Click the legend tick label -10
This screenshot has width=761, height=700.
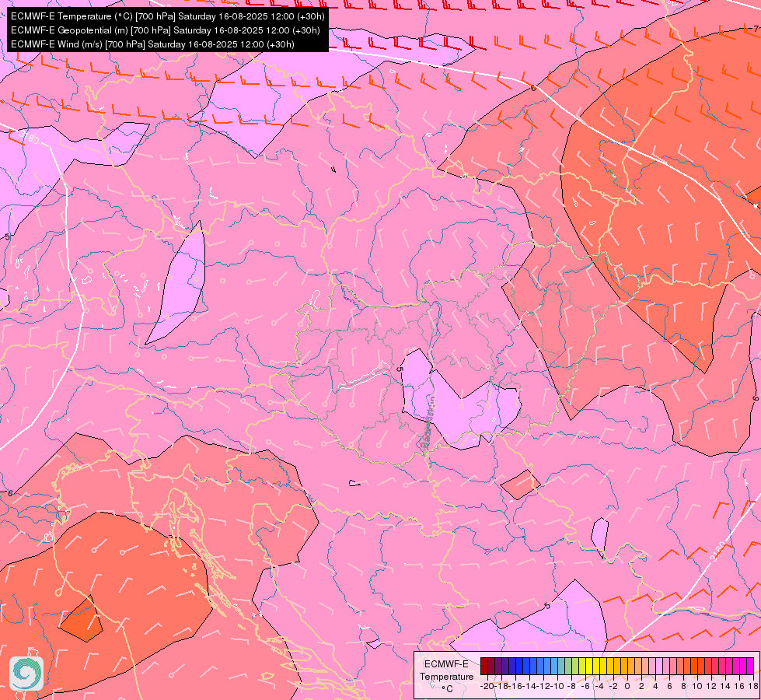click(x=557, y=687)
